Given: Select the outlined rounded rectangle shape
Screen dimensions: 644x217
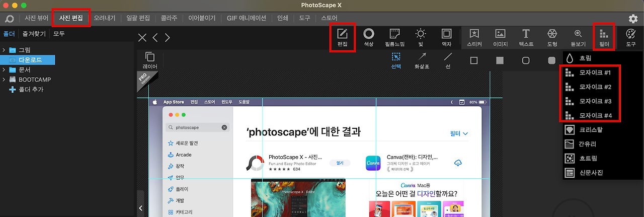Looking at the screenshot, I should point(526,60).
